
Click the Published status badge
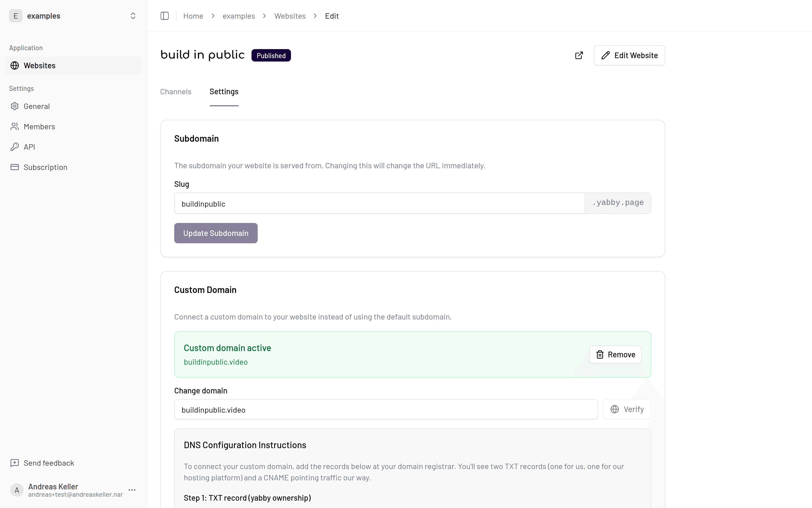click(271, 55)
